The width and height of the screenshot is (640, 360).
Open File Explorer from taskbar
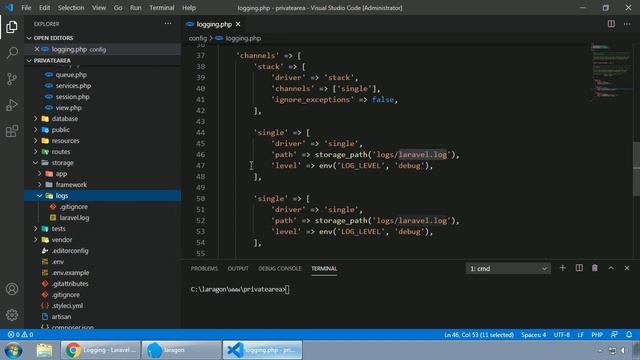[x=44, y=350]
